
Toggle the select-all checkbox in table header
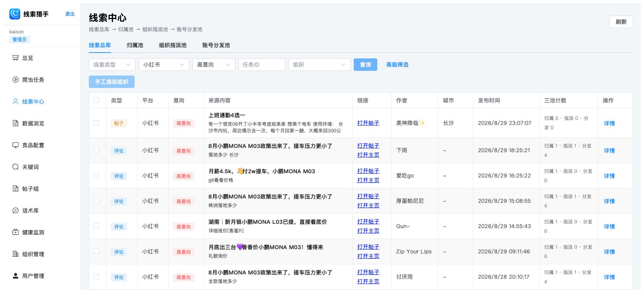pyautogui.click(x=96, y=100)
